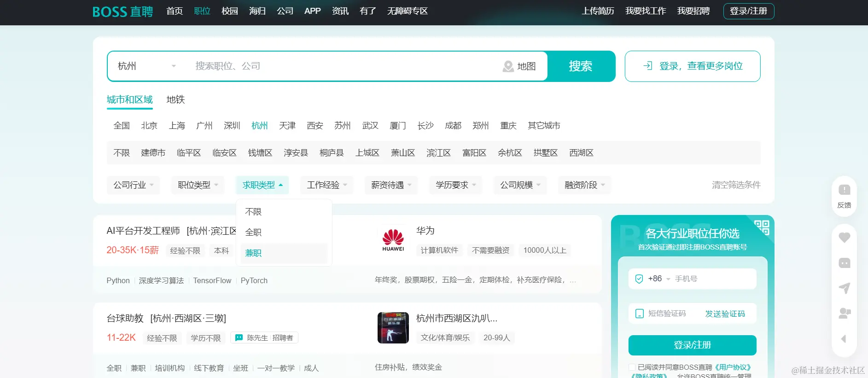Click the 登录/注册 button in header
The height and width of the screenshot is (378, 868).
click(749, 11)
